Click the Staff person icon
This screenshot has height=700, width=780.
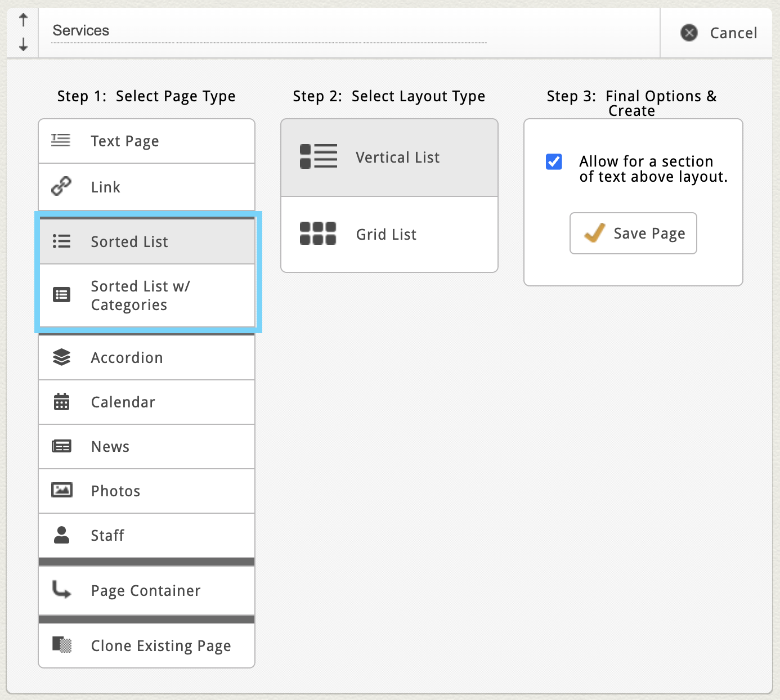click(x=61, y=535)
